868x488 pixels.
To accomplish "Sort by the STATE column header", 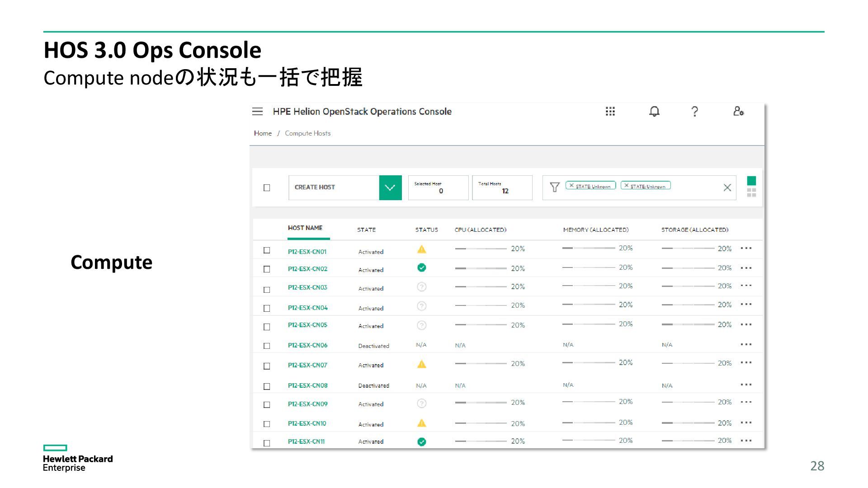I will [366, 230].
